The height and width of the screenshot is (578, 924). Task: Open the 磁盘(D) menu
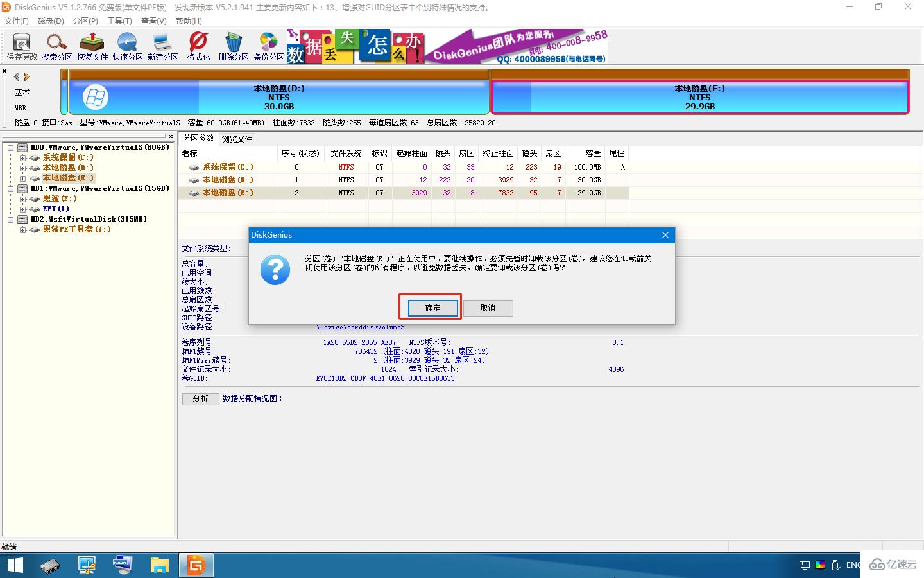pos(51,21)
